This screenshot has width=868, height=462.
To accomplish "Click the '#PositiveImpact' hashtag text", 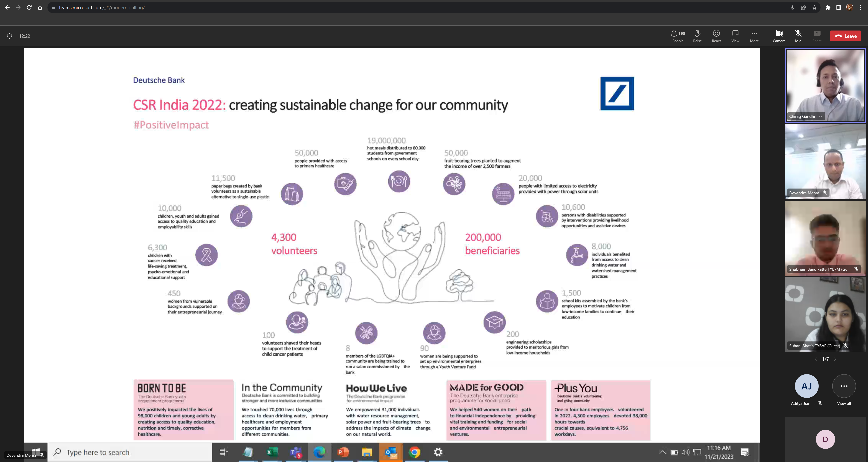I will [171, 125].
